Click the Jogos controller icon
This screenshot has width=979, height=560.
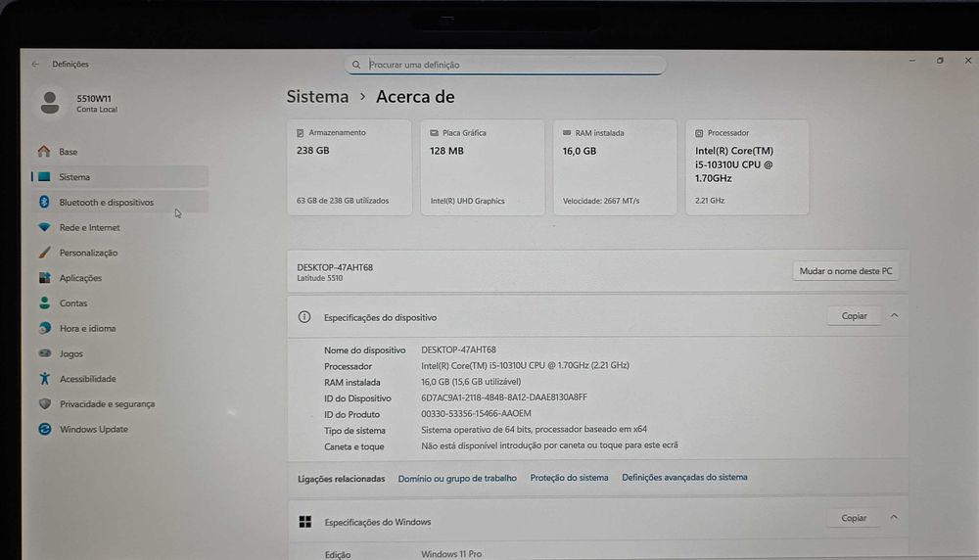pyautogui.click(x=44, y=353)
